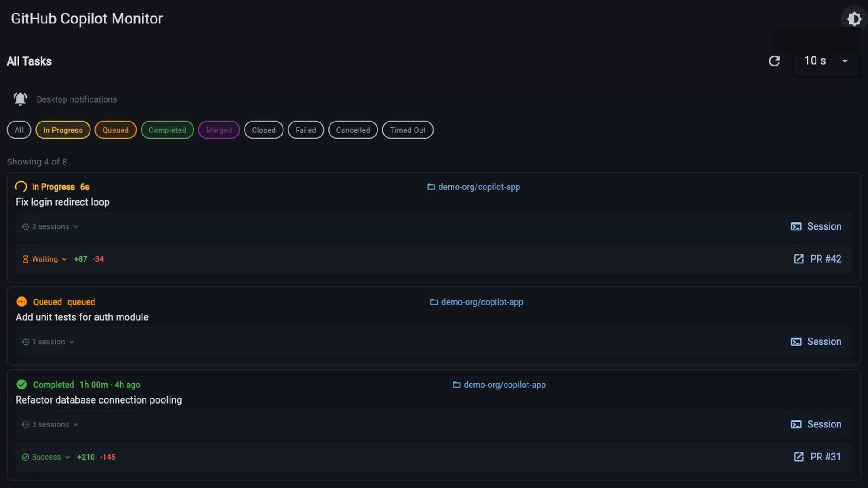Image resolution: width=868 pixels, height=488 pixels.
Task: Expand the 3 sessions list
Action: 50,424
